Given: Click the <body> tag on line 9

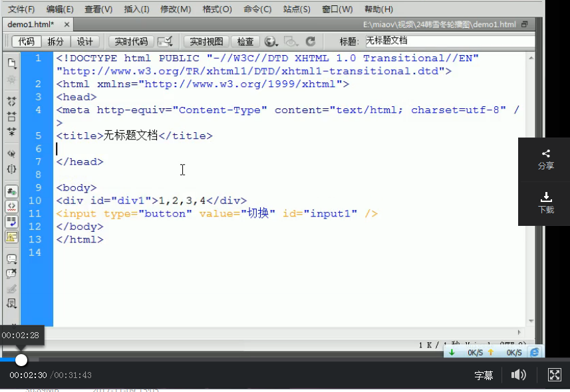Looking at the screenshot, I should click(76, 187).
